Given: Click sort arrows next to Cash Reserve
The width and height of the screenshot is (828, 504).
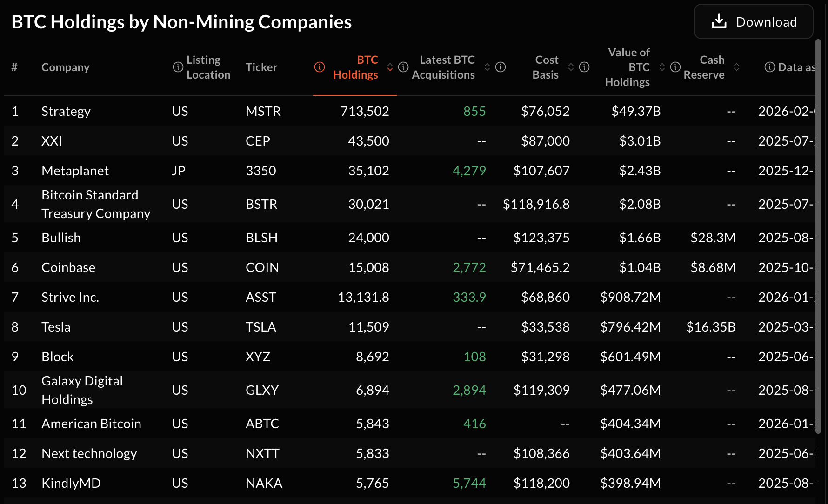Looking at the screenshot, I should [737, 67].
